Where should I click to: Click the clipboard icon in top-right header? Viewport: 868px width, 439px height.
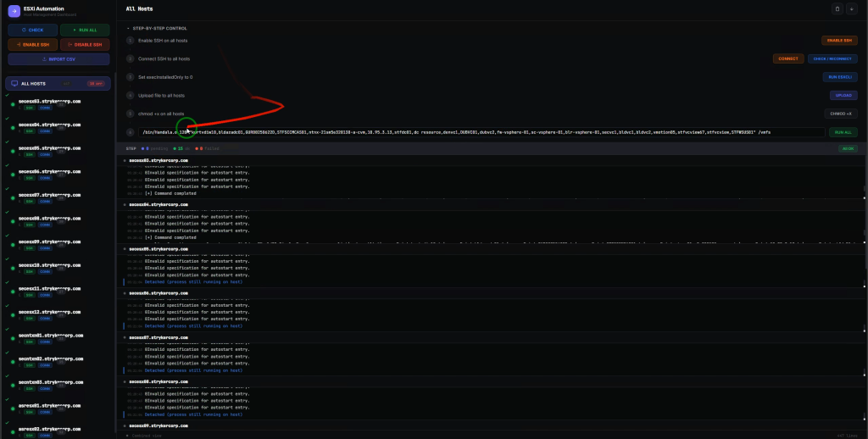click(x=837, y=8)
